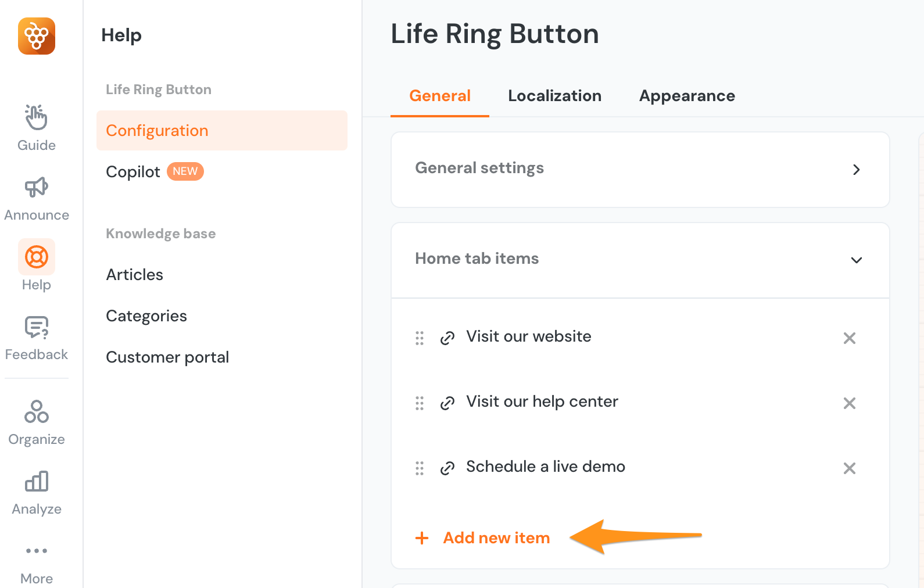The image size is (924, 588).
Task: Open the Announce section
Action: coord(36,196)
